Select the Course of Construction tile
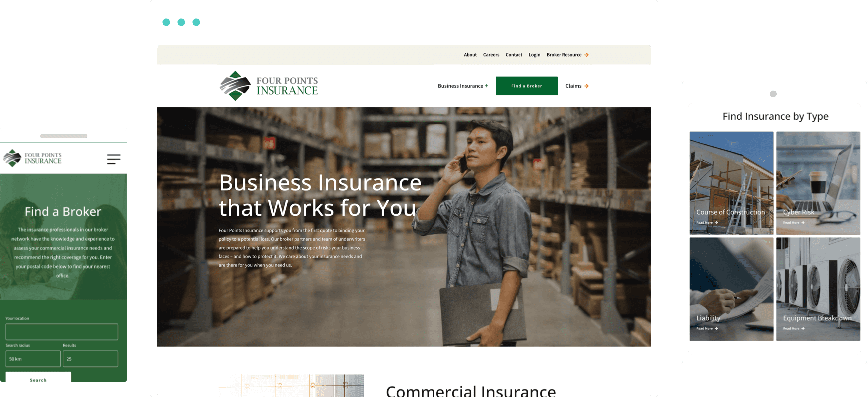The width and height of the screenshot is (868, 397). [731, 183]
